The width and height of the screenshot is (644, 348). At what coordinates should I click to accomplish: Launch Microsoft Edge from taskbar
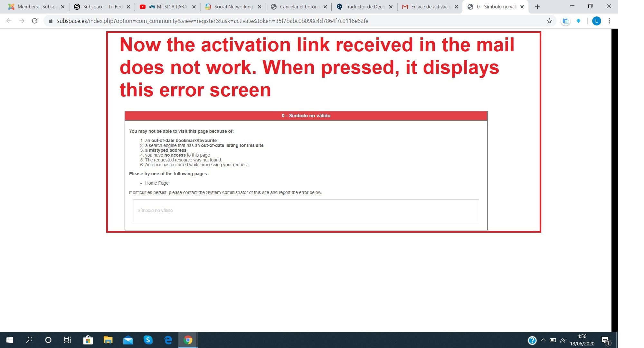click(168, 340)
